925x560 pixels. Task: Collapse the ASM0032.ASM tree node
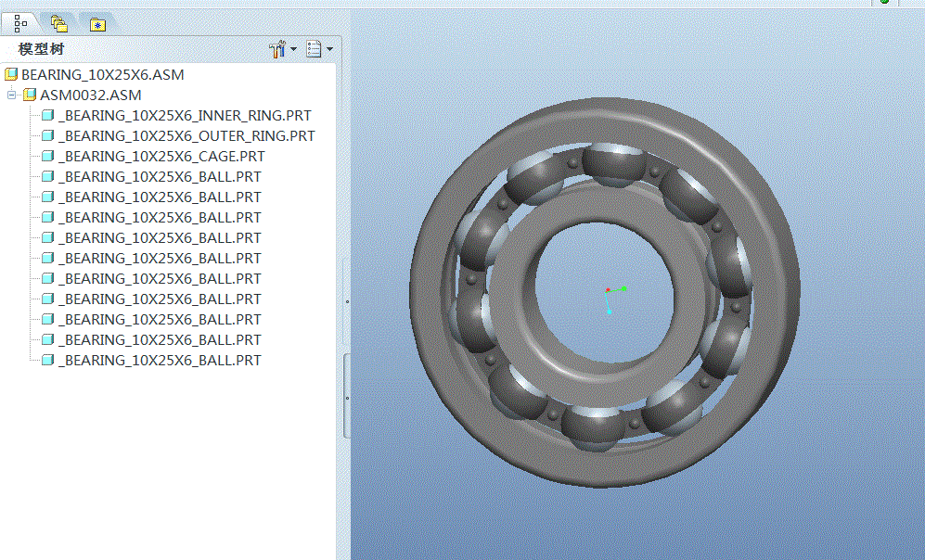click(11, 95)
